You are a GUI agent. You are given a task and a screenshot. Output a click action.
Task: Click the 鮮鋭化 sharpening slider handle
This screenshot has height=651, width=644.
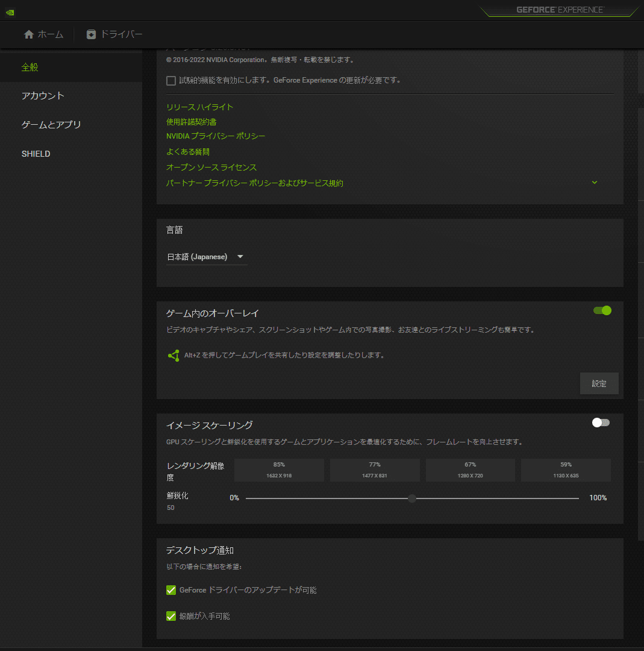(411, 498)
